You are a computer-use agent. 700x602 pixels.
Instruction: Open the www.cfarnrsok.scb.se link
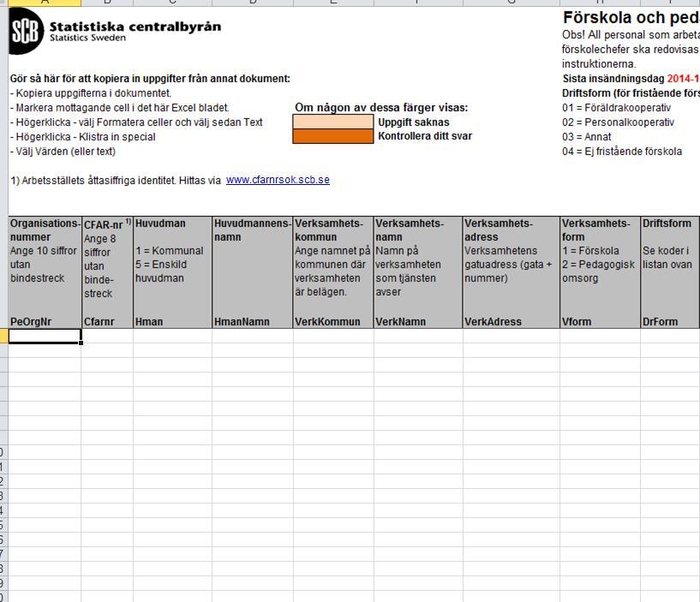[x=278, y=180]
